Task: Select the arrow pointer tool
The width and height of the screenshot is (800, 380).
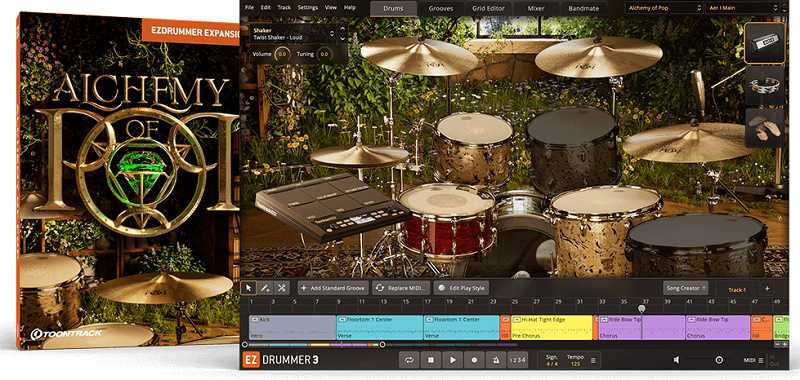Action: (x=248, y=288)
